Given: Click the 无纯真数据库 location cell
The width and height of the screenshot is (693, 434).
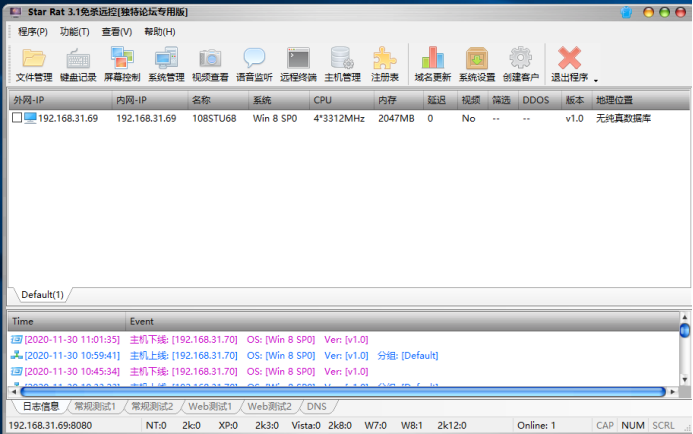Looking at the screenshot, I should click(x=623, y=118).
